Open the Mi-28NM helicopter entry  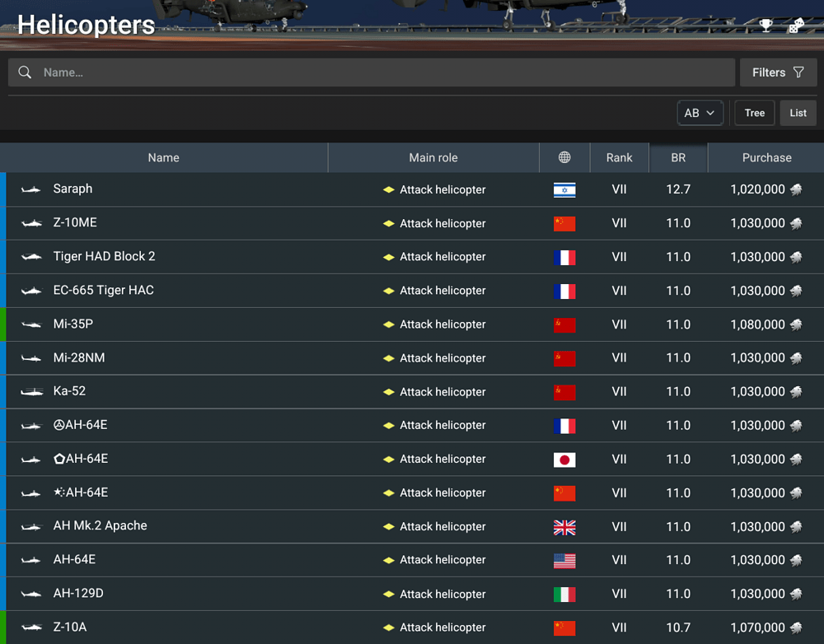(412, 357)
